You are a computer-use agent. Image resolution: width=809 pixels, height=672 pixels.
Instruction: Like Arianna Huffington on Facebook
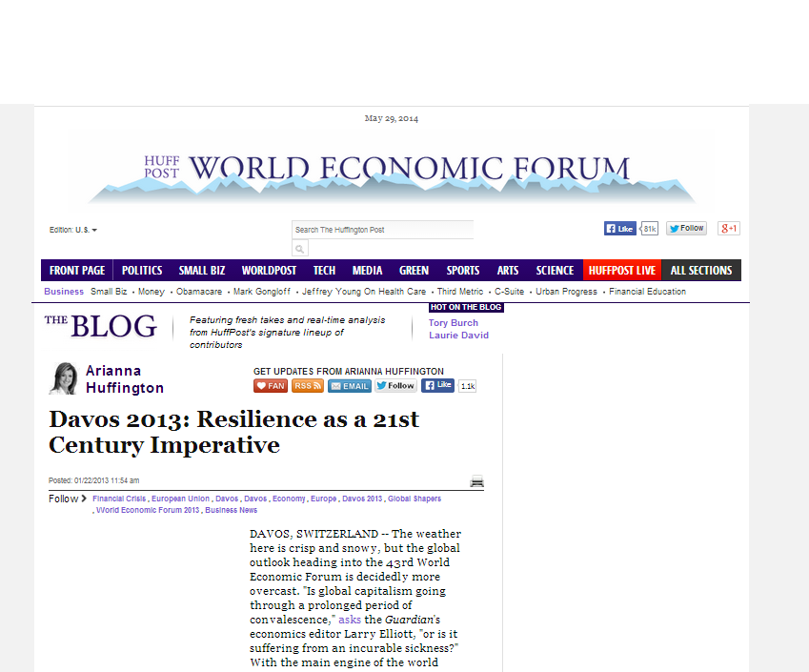pyautogui.click(x=437, y=385)
